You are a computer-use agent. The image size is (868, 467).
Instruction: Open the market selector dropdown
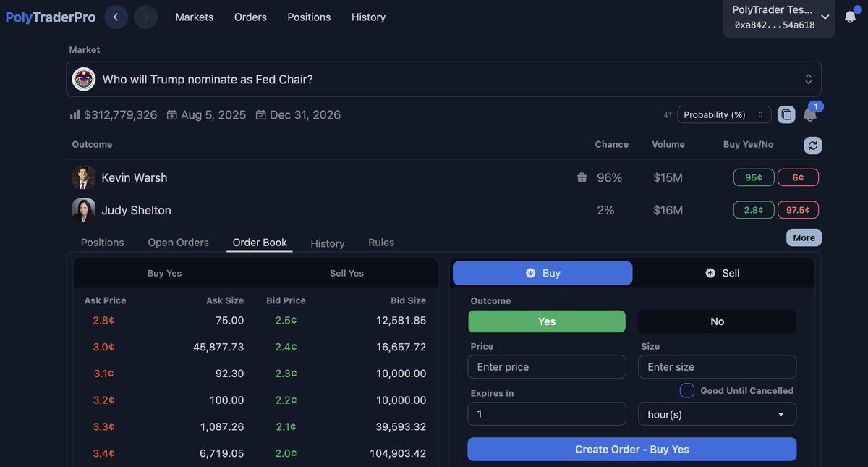[443, 79]
